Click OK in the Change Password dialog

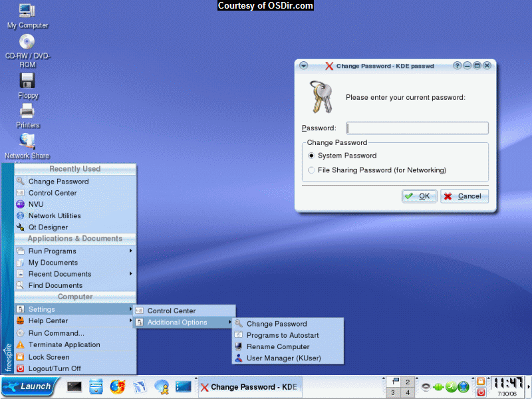[x=419, y=196]
